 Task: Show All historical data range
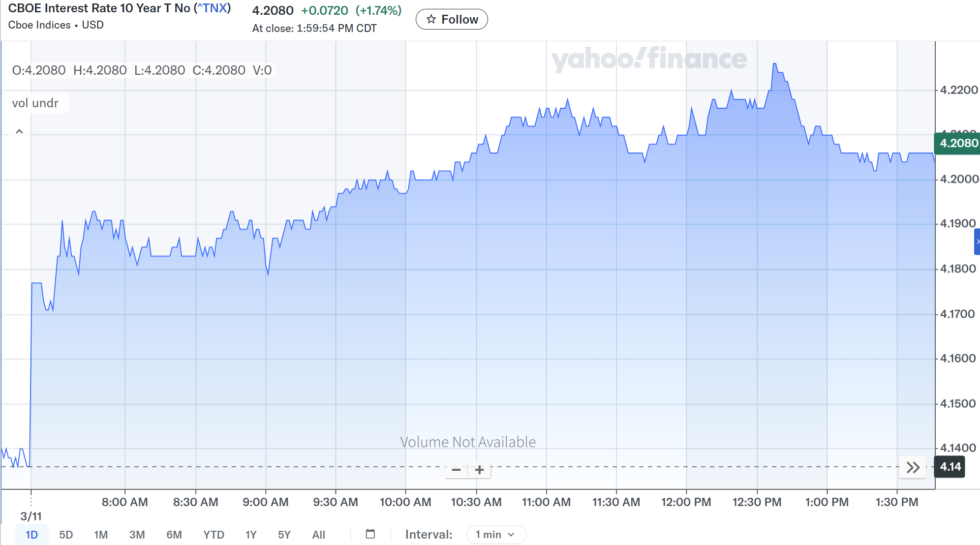(318, 535)
